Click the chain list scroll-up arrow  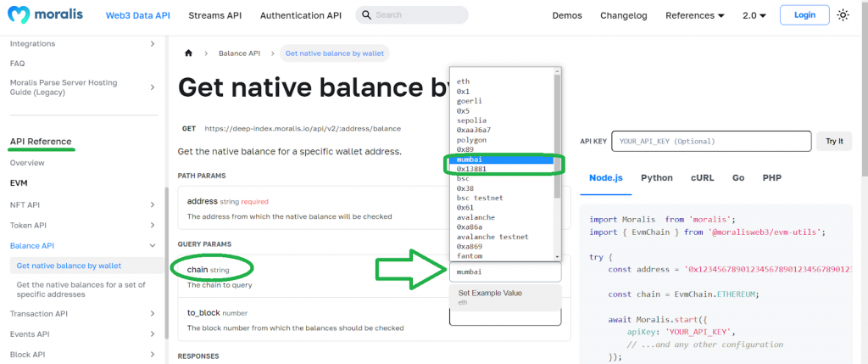558,71
